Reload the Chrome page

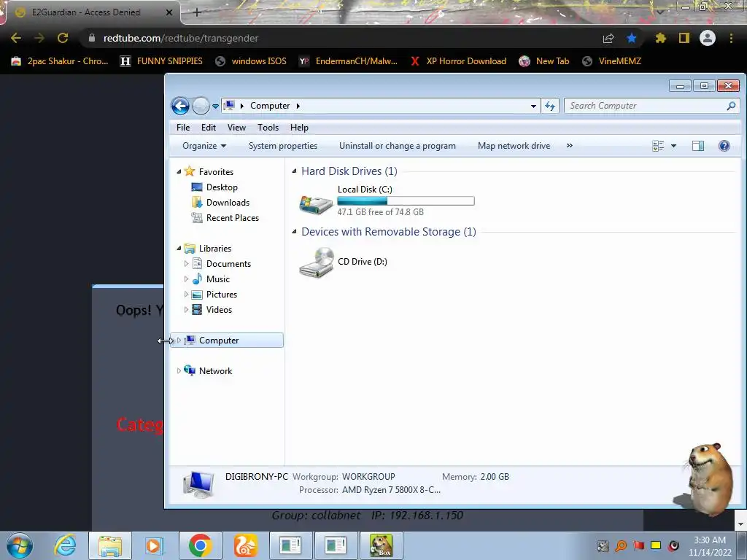click(x=63, y=38)
